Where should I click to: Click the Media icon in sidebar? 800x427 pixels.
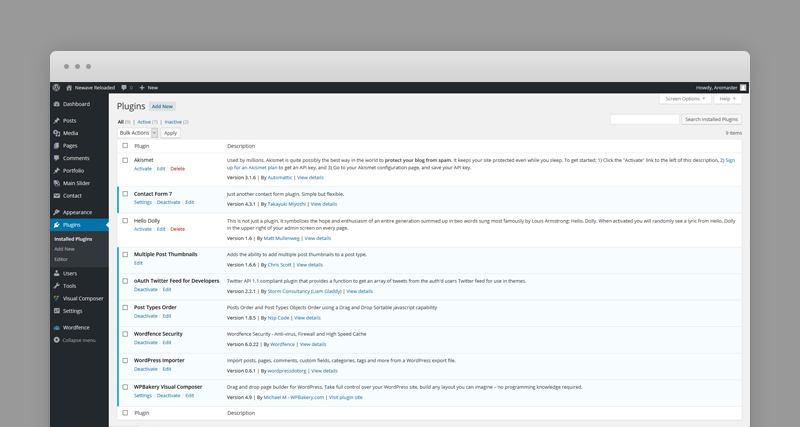tap(57, 133)
